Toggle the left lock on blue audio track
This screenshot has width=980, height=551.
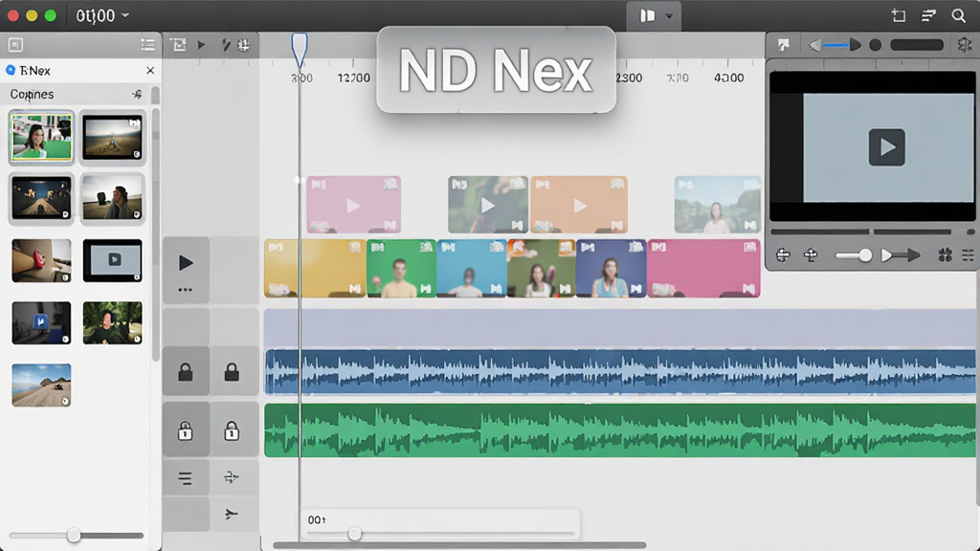tap(186, 372)
